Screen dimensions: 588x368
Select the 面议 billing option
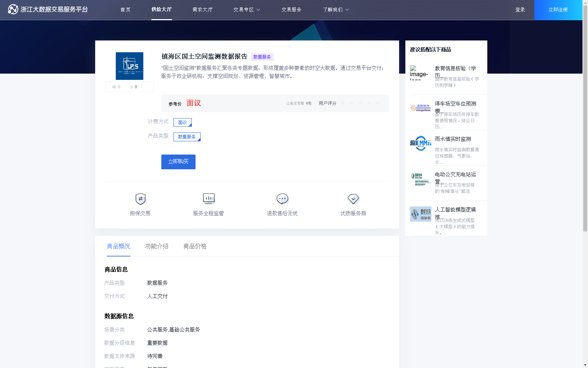click(x=183, y=122)
